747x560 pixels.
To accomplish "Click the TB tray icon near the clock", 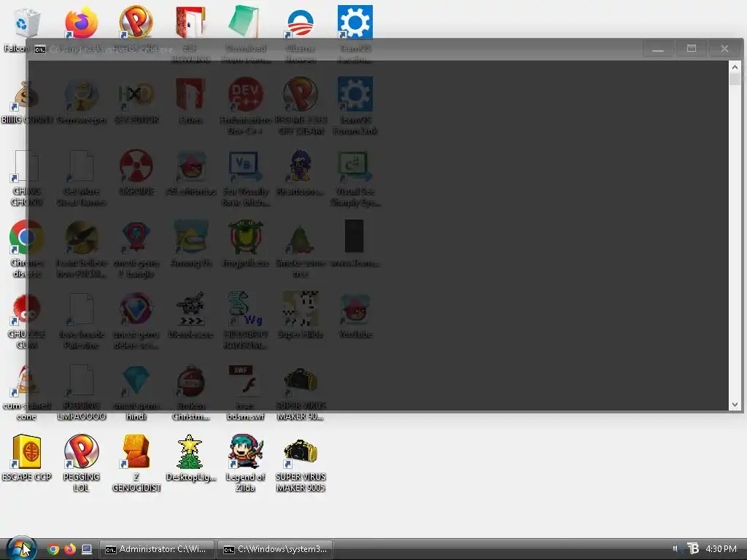I will pos(693,548).
